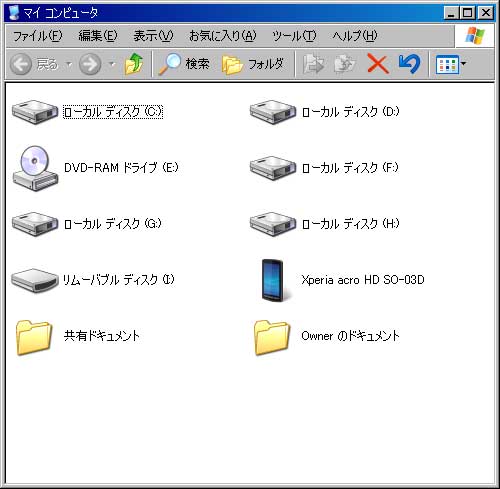Select the 共有ドキュメント folder
The width and height of the screenshot is (500, 489).
[x=78, y=337]
